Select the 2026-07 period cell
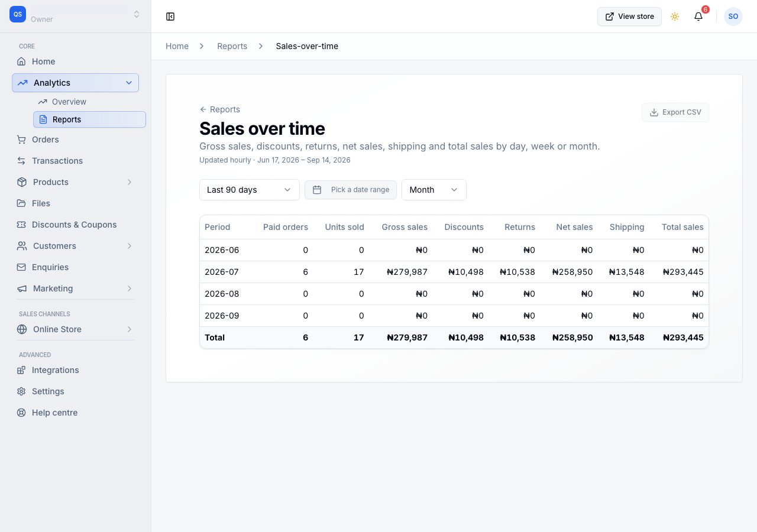 [x=222, y=272]
